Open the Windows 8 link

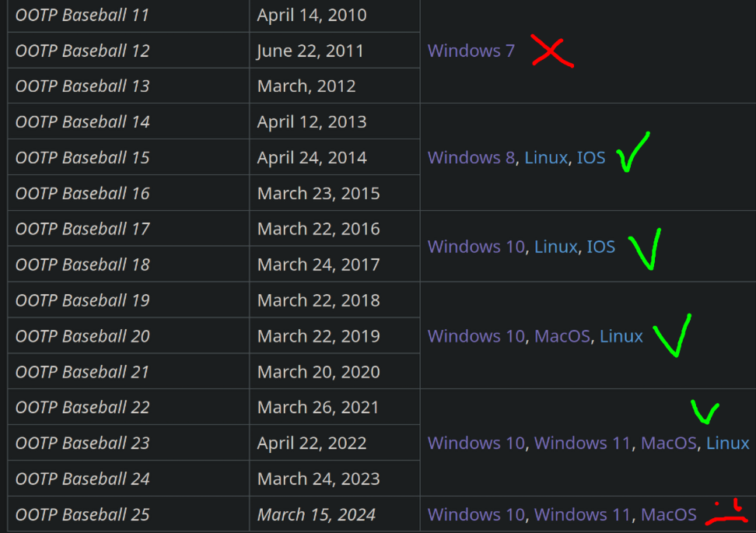[x=471, y=158]
